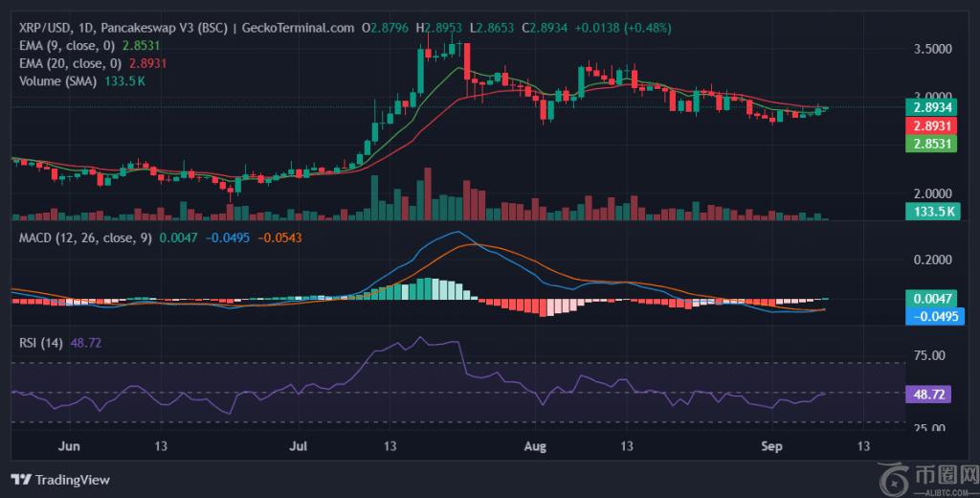Click the Aug label on time axis
Viewport: 980px width, 498px height.
pos(536,446)
